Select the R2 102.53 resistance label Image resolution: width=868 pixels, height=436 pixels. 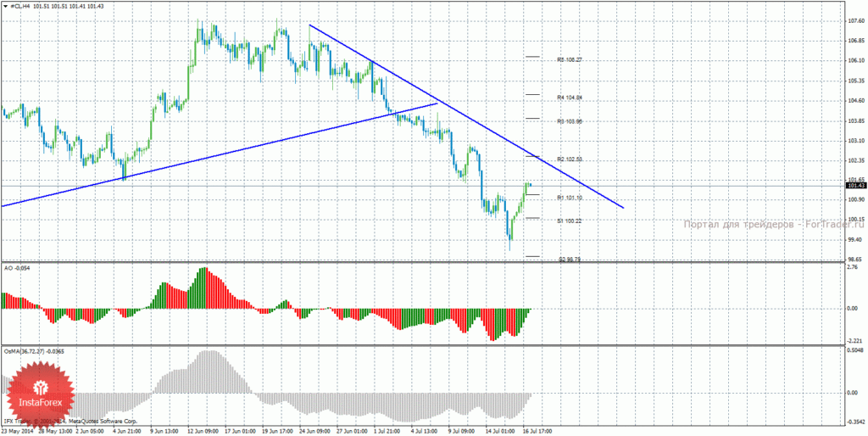coord(570,159)
